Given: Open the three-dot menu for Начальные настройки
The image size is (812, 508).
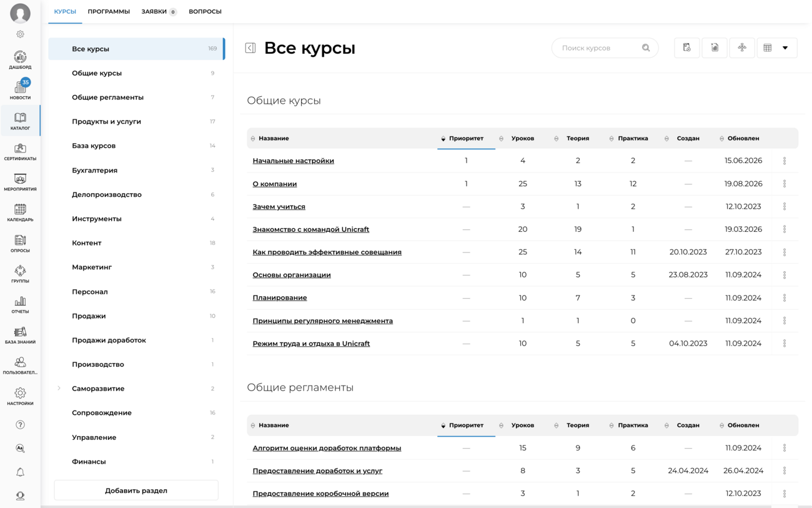Looking at the screenshot, I should (x=785, y=161).
